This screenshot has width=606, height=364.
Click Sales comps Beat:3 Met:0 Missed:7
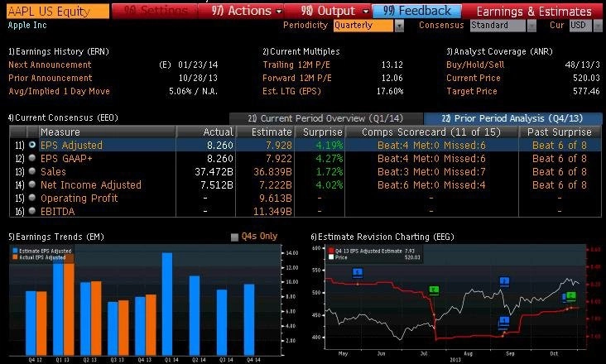click(x=431, y=172)
